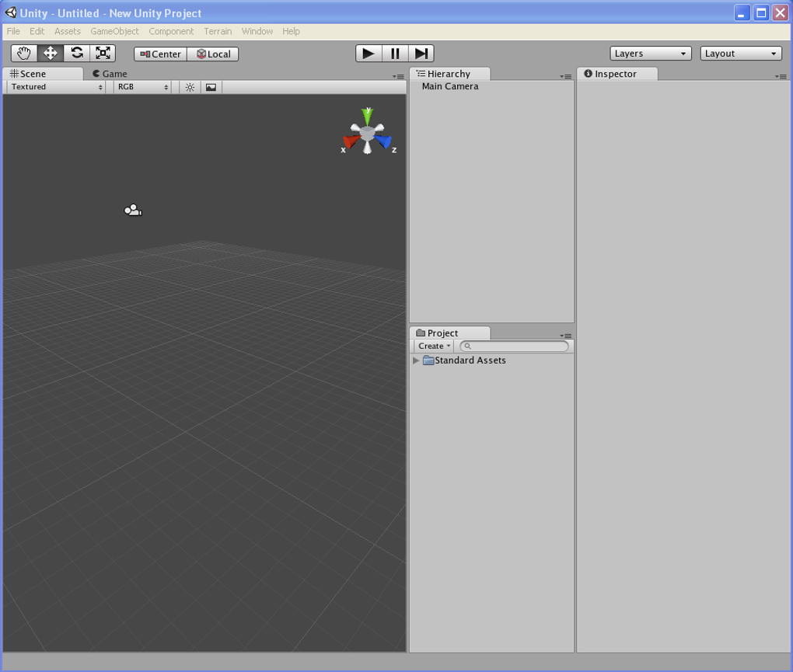Select the Scale tool
Viewport: 793px width, 672px height.
[x=103, y=53]
